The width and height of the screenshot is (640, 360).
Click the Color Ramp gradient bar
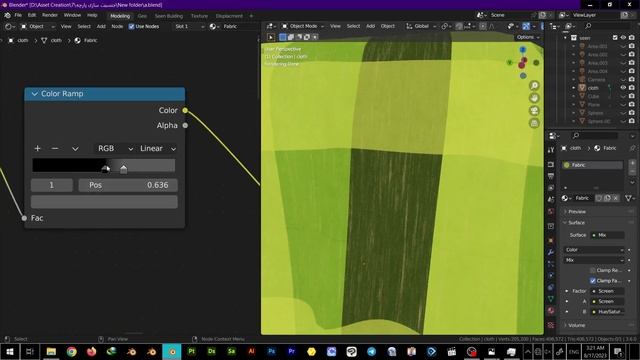104,165
